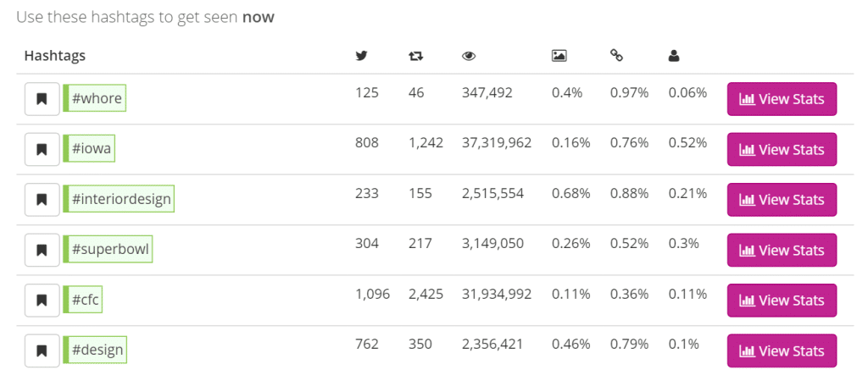The width and height of the screenshot is (868, 381).
Task: Save the #design hashtag with bookmark
Action: (42, 351)
